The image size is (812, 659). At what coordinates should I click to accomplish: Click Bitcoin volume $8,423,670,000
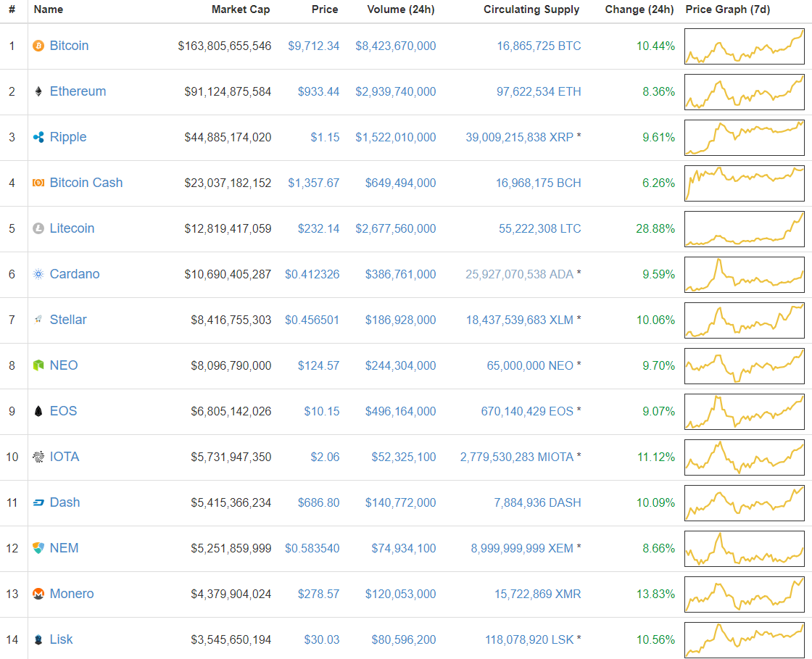(x=396, y=46)
